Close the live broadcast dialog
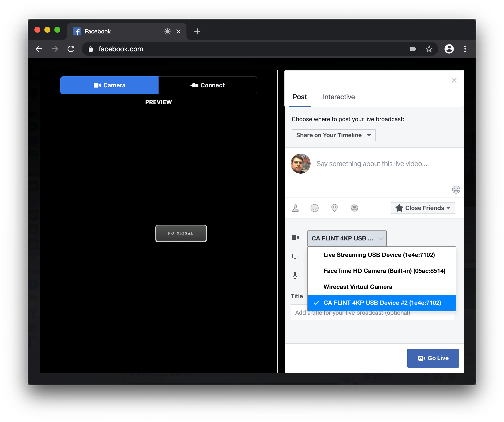504x422 pixels. pyautogui.click(x=454, y=80)
